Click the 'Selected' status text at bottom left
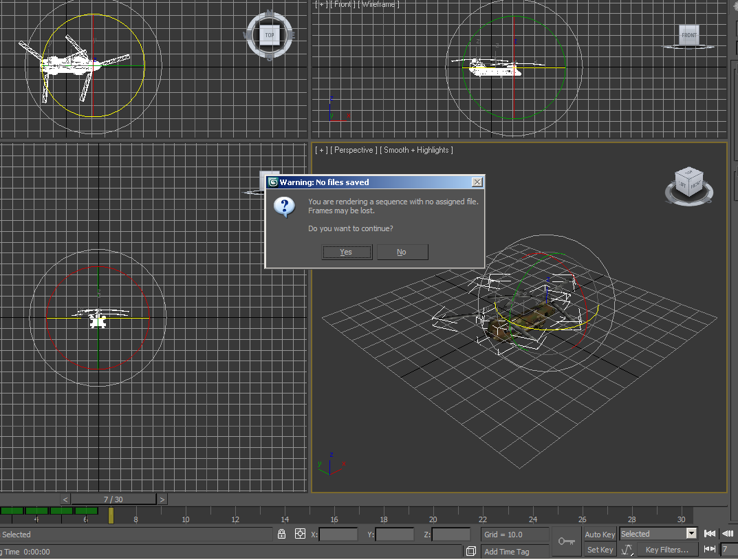 [x=17, y=535]
